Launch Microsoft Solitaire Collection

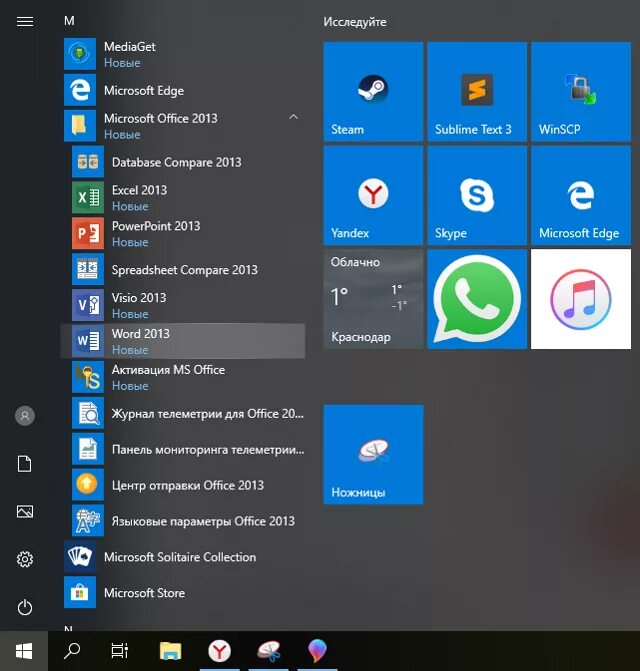(184, 557)
